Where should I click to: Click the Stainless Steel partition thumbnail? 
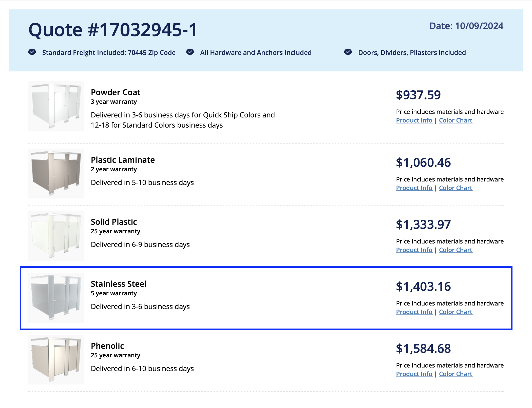[x=56, y=298]
